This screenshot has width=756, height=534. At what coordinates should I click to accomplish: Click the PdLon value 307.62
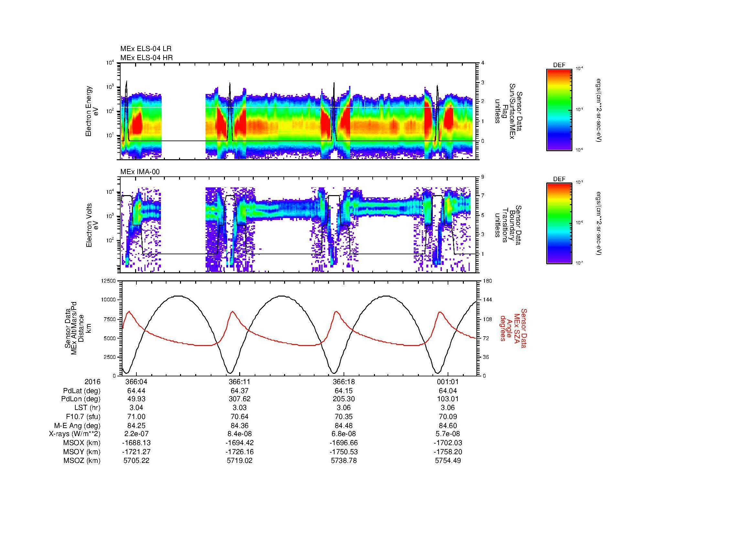click(240, 399)
